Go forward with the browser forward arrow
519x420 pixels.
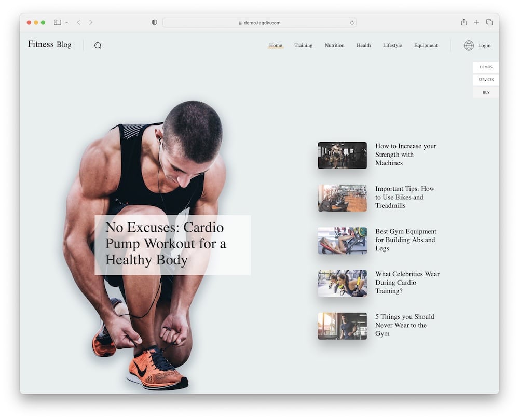tap(91, 22)
